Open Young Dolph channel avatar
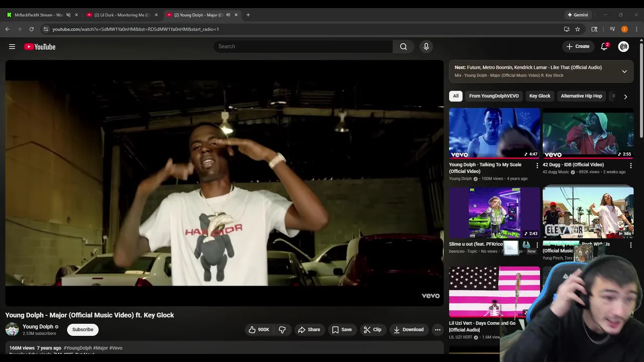 [x=12, y=329]
